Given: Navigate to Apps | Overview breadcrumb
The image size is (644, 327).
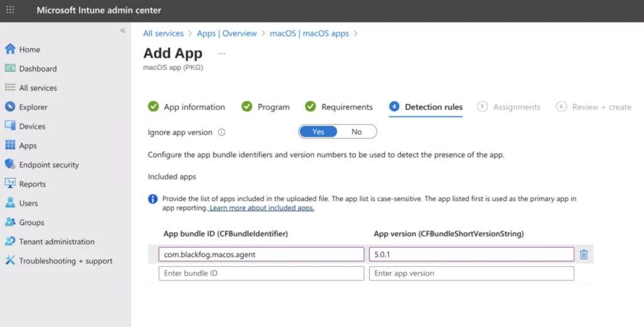Looking at the screenshot, I should 226,33.
